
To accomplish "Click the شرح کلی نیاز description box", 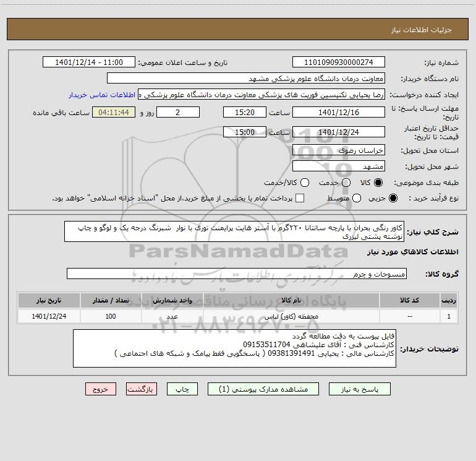I will [x=234, y=231].
